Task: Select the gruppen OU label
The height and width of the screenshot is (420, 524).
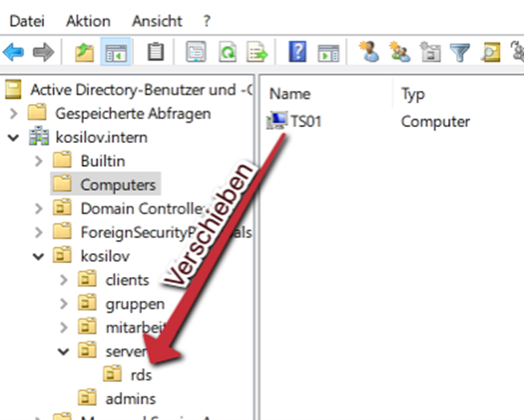Action: [135, 304]
